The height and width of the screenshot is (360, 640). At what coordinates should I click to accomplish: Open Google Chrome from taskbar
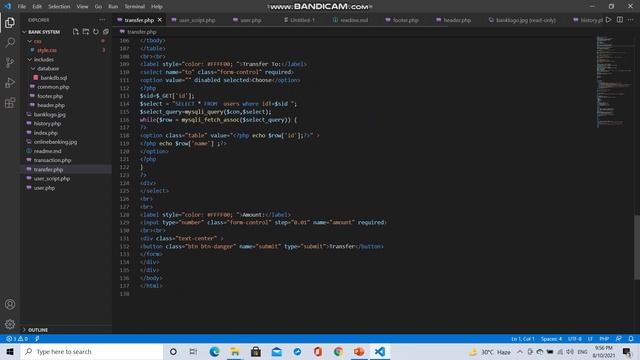tap(338, 351)
